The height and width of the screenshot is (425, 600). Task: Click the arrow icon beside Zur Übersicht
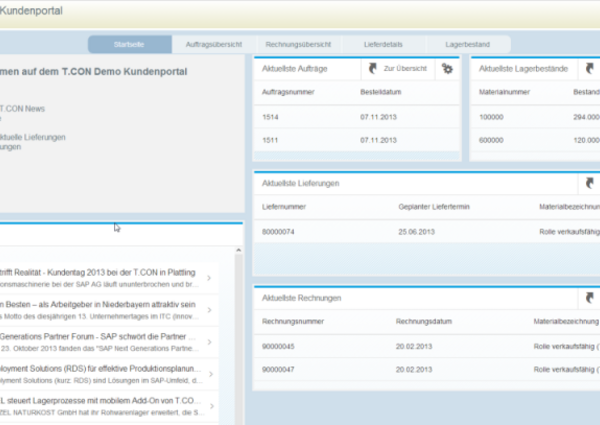[372, 69]
